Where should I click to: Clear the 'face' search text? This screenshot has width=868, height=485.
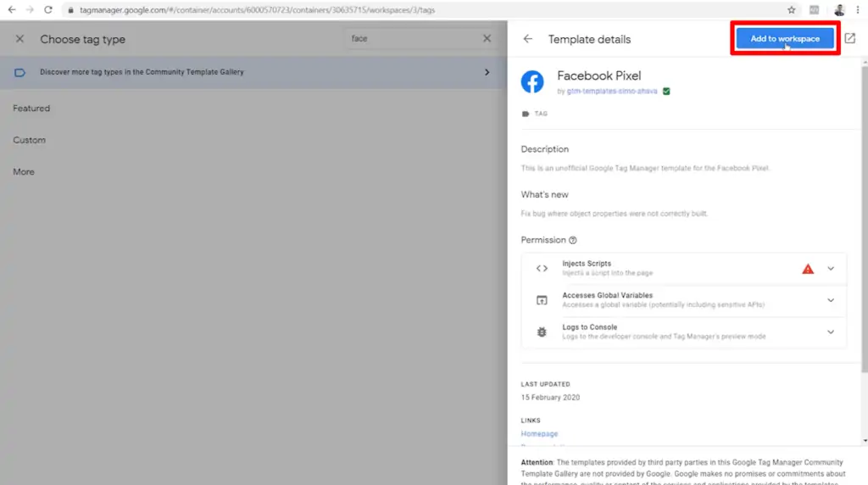[487, 38]
